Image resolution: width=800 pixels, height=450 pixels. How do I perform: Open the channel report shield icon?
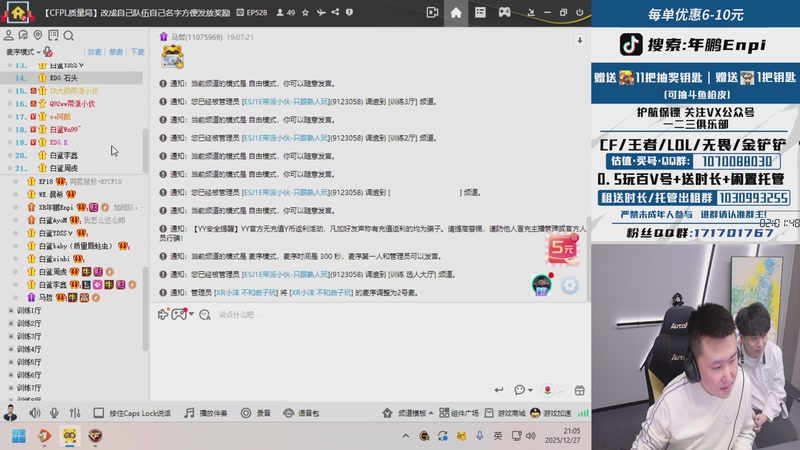349,12
